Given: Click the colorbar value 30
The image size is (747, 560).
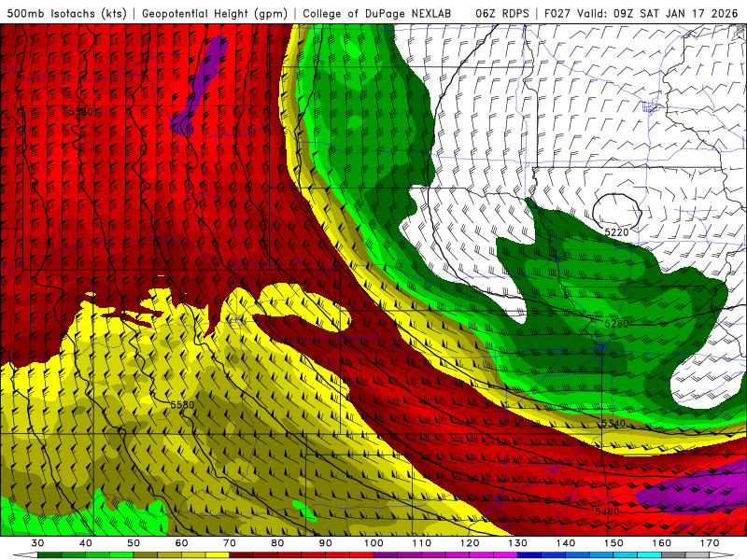Looking at the screenshot, I should pos(37,543).
